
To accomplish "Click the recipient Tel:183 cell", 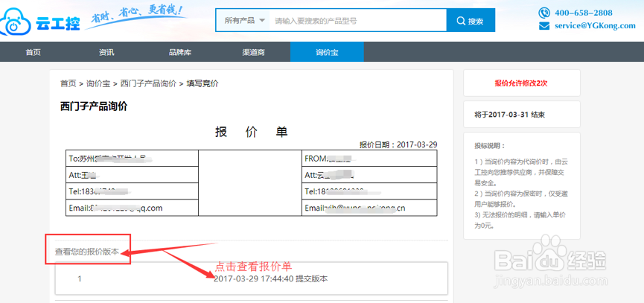I will [132, 191].
